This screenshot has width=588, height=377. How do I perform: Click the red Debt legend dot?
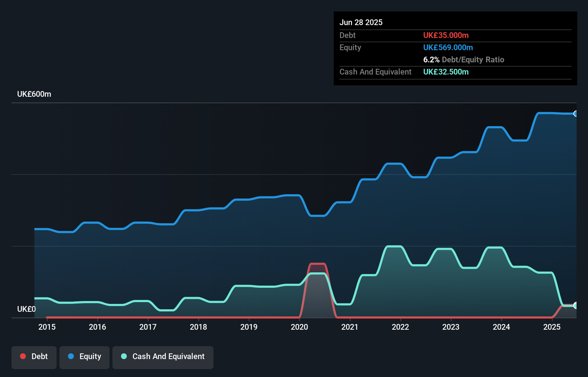23,357
